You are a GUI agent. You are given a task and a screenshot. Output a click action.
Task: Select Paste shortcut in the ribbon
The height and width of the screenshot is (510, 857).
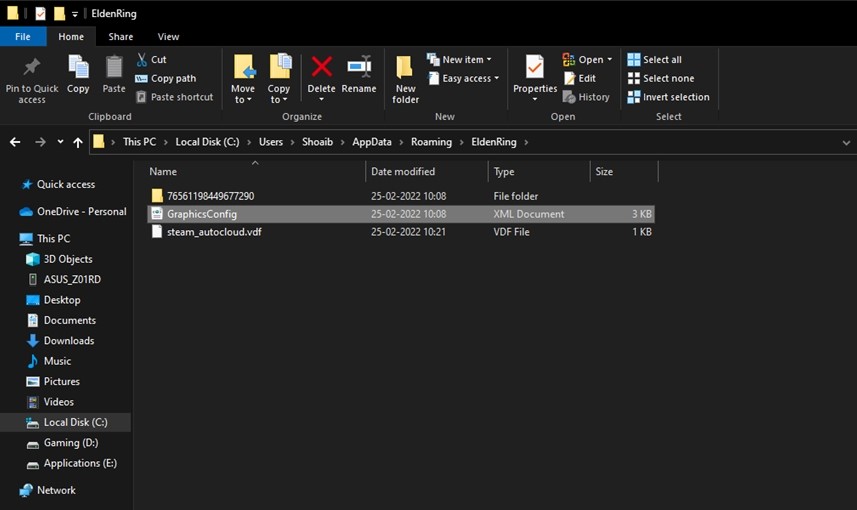point(174,97)
